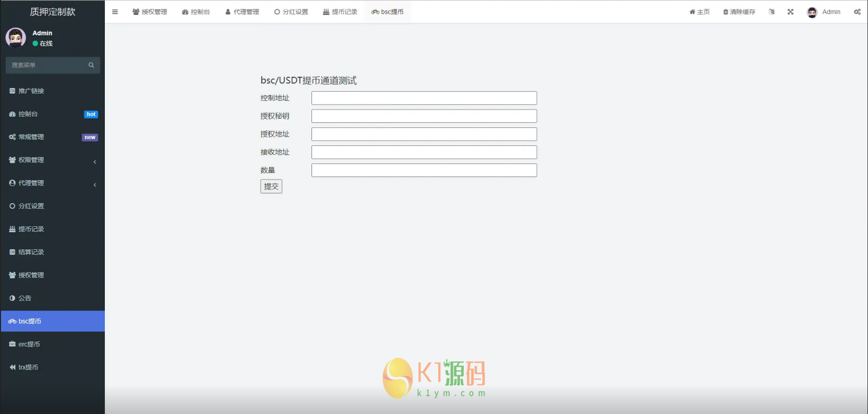Click the heading bsc/USDT提币通道测试
This screenshot has width=868, height=414.
pyautogui.click(x=308, y=80)
